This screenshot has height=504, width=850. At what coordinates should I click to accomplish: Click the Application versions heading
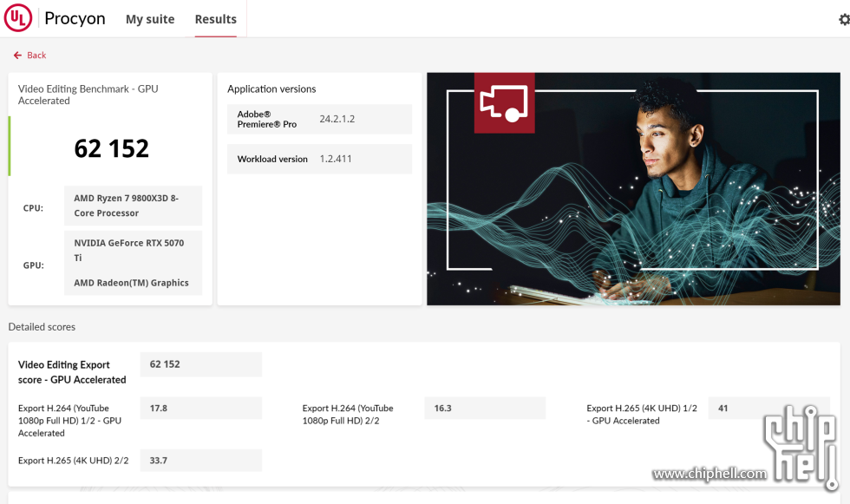click(x=271, y=88)
